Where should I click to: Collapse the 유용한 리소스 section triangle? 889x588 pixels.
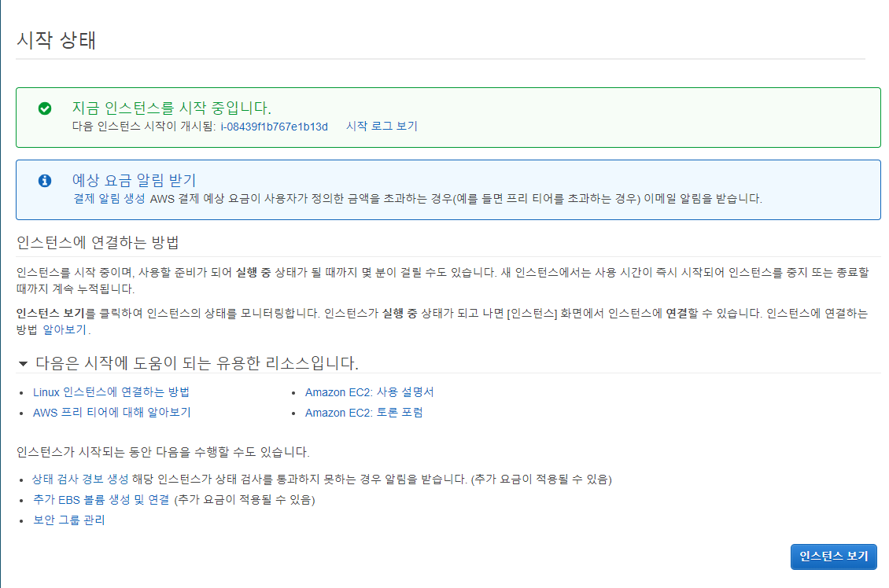tap(24, 363)
